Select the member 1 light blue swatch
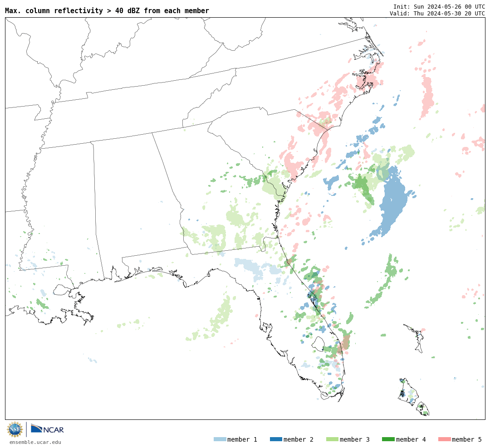The image size is (490, 448). (x=220, y=439)
